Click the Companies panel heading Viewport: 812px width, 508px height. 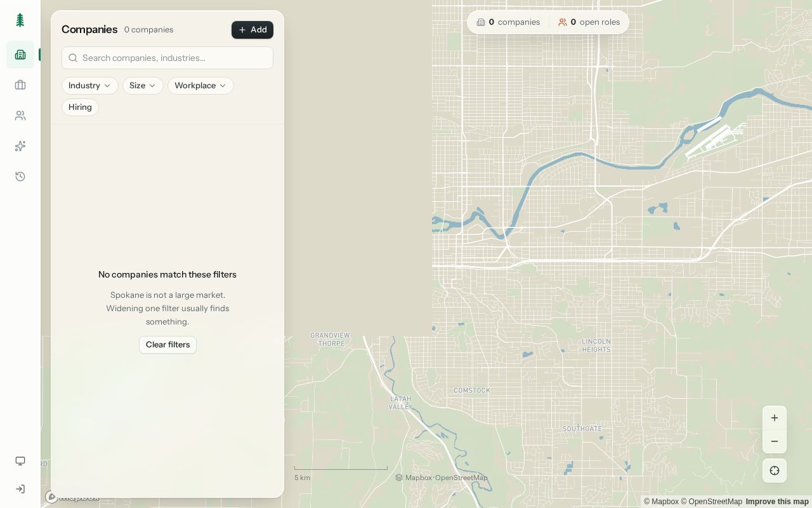click(x=89, y=29)
